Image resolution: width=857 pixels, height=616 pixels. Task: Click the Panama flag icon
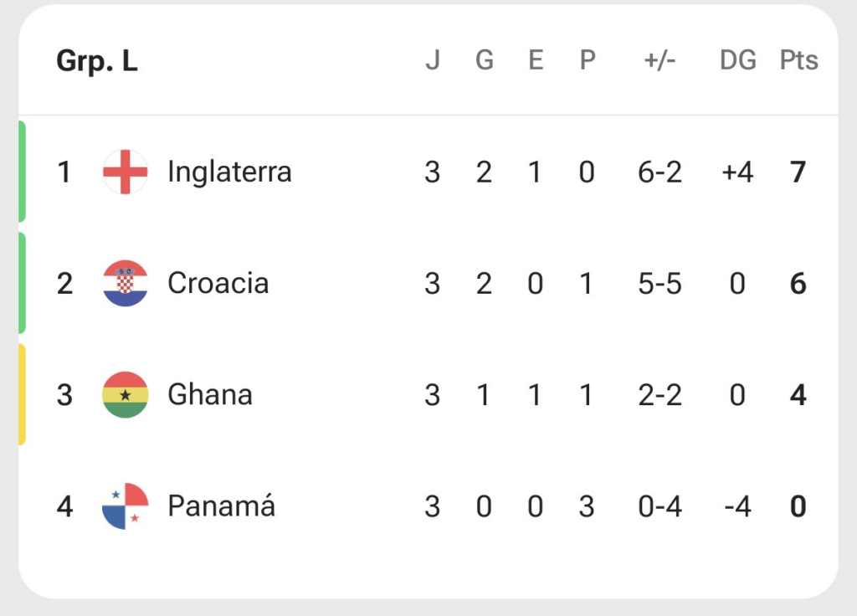coord(126,506)
